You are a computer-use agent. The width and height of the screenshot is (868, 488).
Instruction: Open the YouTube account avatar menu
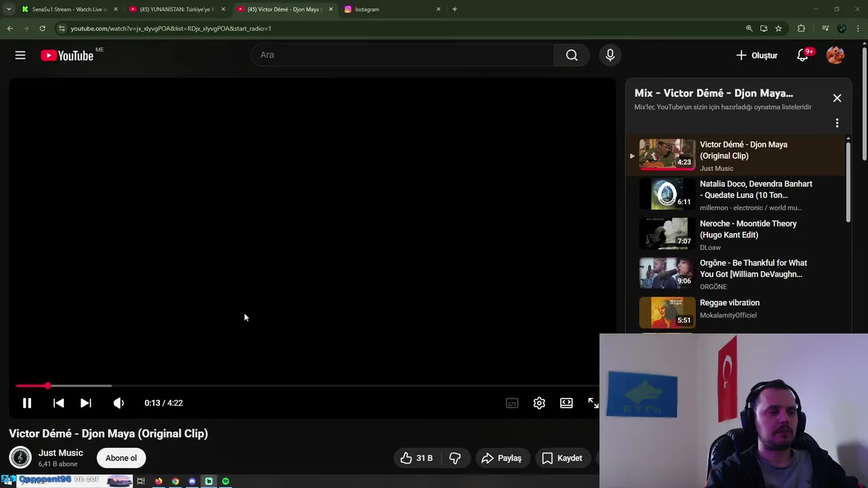click(835, 56)
